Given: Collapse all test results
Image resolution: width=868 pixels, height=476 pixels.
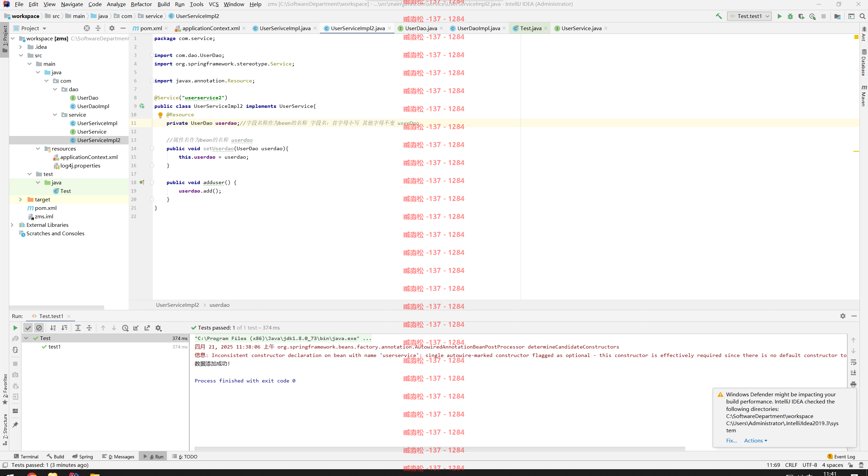Looking at the screenshot, I should [89, 328].
